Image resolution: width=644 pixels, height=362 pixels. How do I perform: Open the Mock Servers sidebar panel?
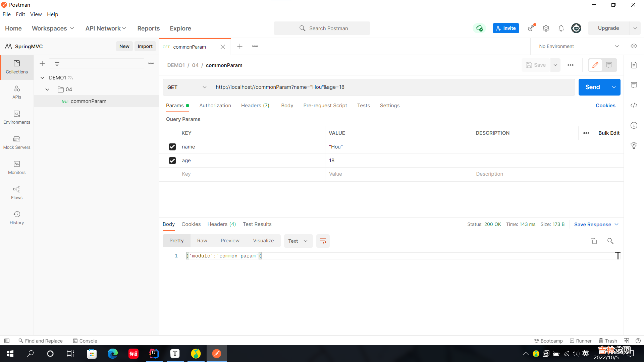(x=17, y=142)
